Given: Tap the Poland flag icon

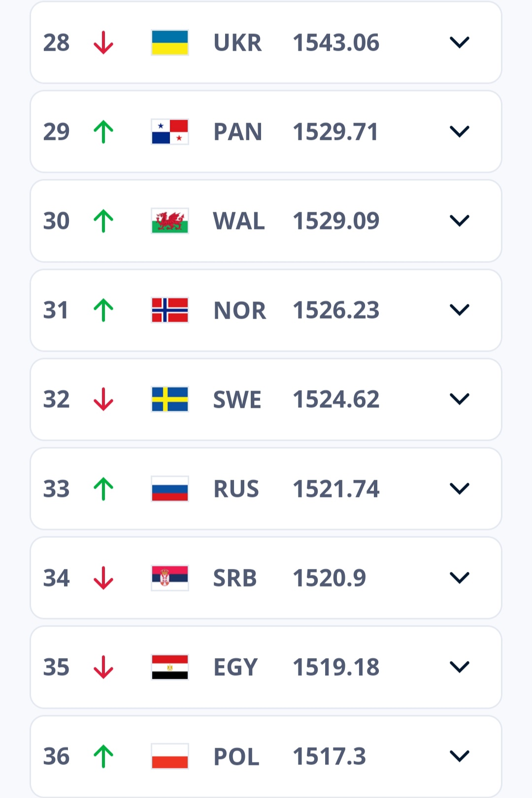Looking at the screenshot, I should point(170,756).
